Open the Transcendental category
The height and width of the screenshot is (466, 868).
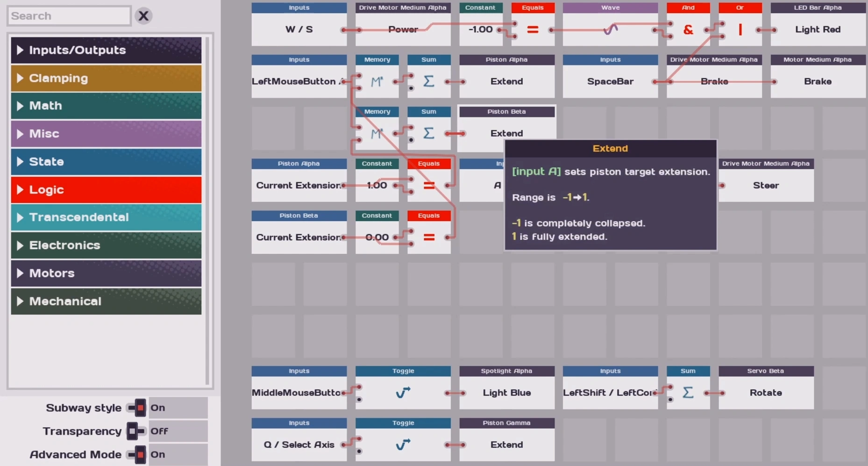point(106,217)
